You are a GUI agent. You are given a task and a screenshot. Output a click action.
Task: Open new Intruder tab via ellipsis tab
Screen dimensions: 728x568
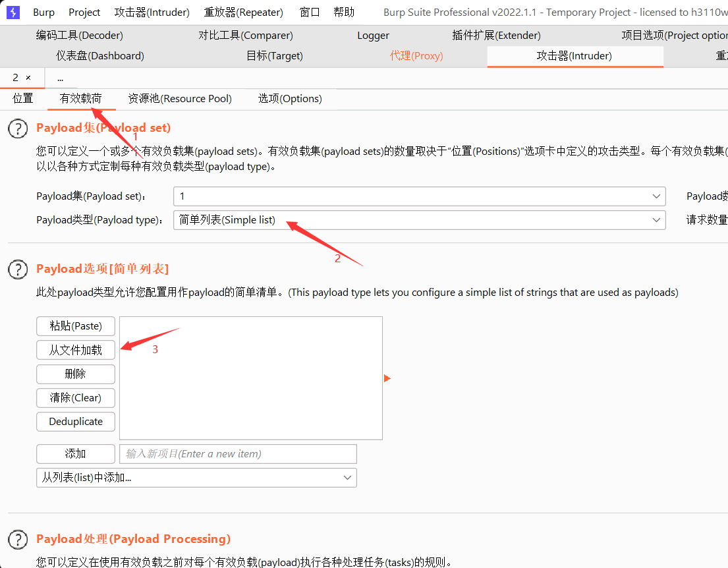pos(61,78)
